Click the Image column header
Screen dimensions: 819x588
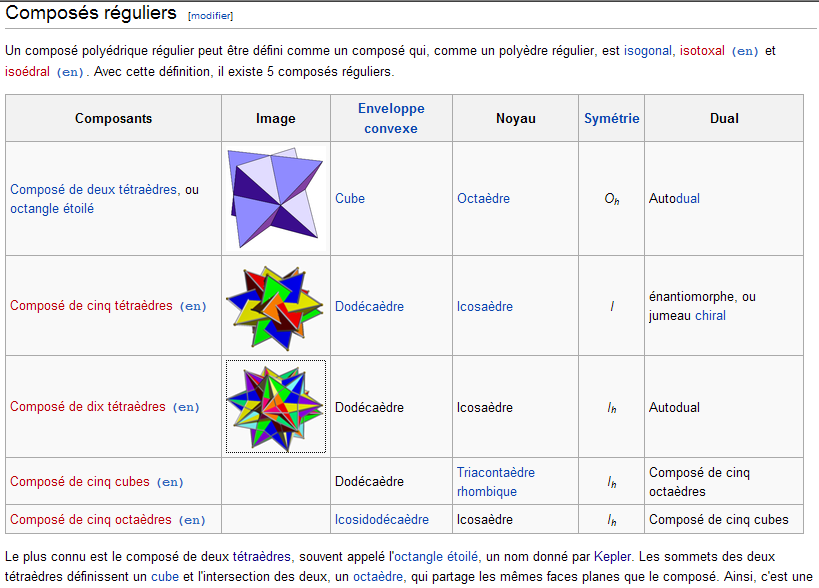pyautogui.click(x=276, y=119)
